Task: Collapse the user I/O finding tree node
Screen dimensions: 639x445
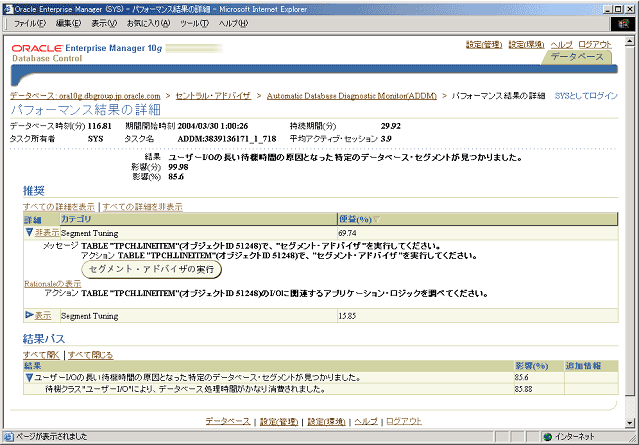Action: [30, 377]
